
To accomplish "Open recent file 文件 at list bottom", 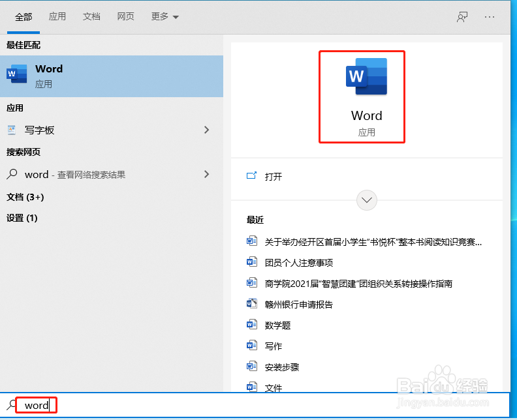I will click(x=274, y=387).
